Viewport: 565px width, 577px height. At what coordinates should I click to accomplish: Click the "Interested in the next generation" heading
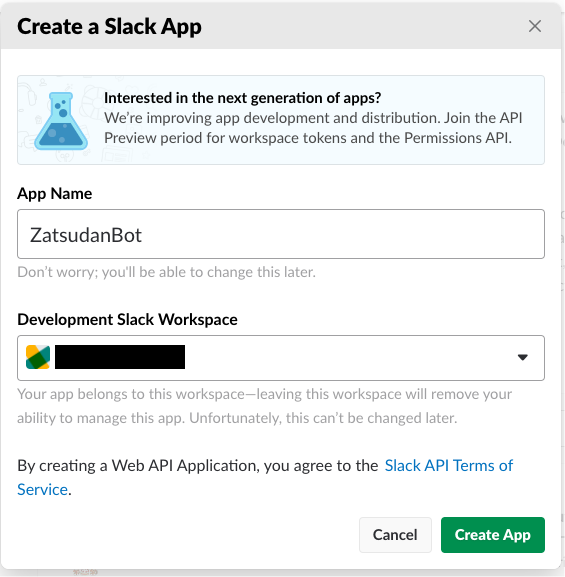243,98
